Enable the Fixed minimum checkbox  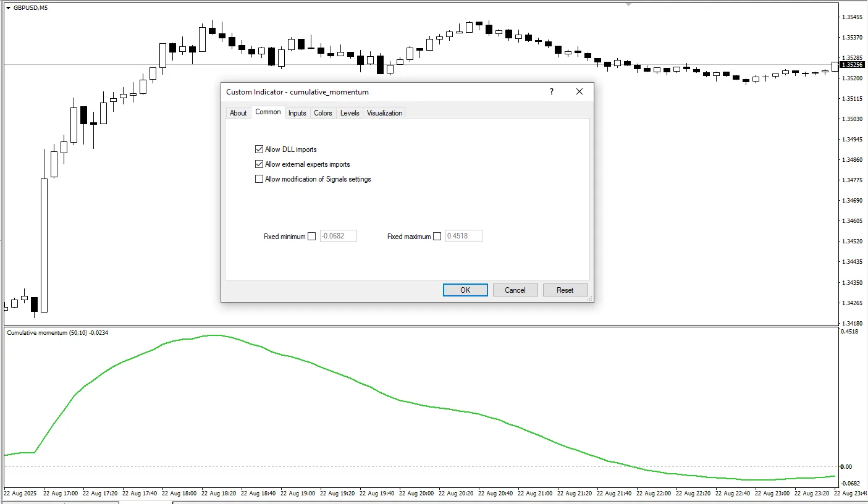[312, 236]
